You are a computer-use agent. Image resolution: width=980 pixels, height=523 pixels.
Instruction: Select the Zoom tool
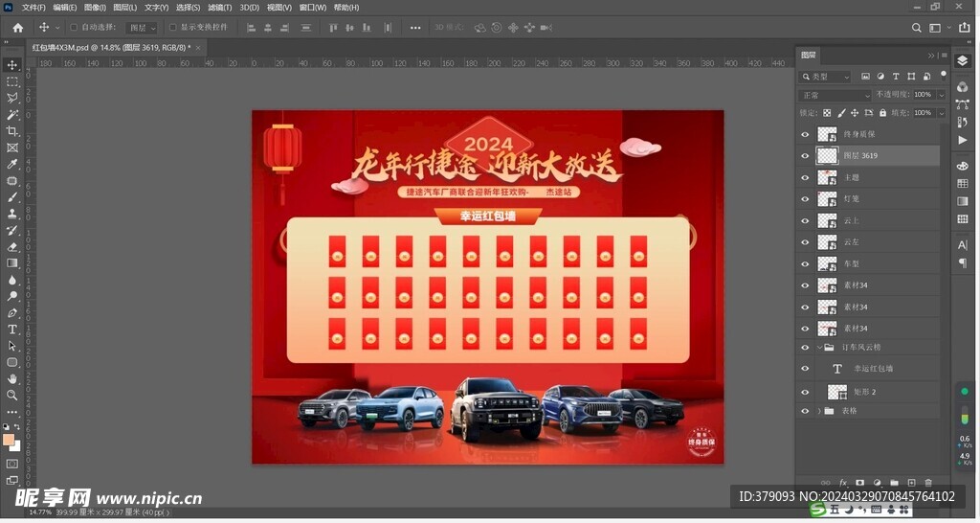(x=11, y=396)
